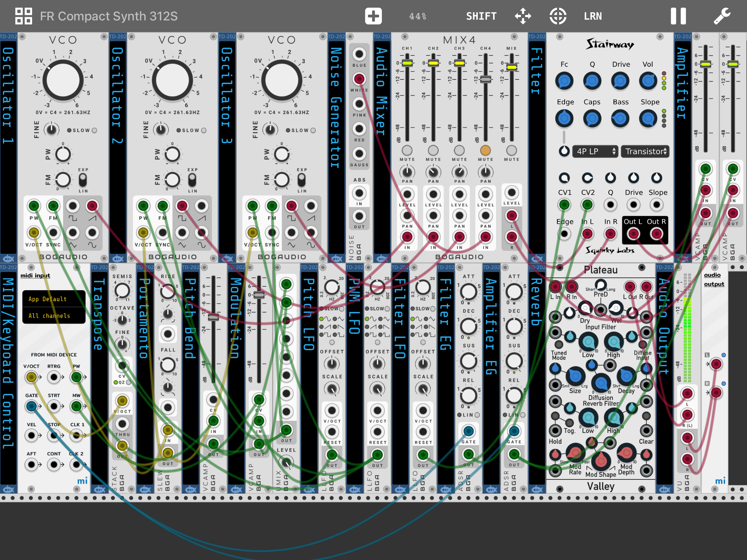Mute mixer channel CH1
Image resolution: width=747 pixels, height=560 pixels.
tap(407, 150)
